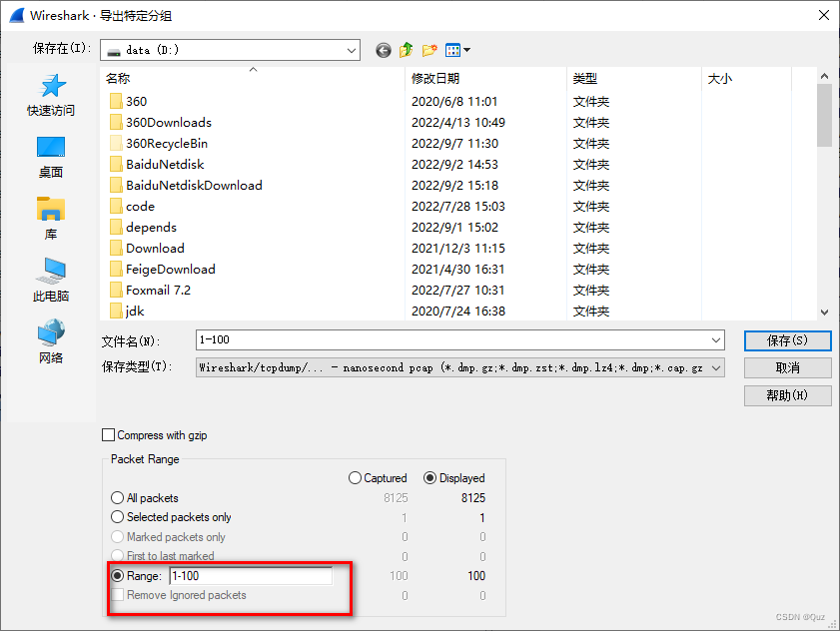Select the FeigeDownload folder name
The height and width of the screenshot is (631, 840).
(171, 269)
